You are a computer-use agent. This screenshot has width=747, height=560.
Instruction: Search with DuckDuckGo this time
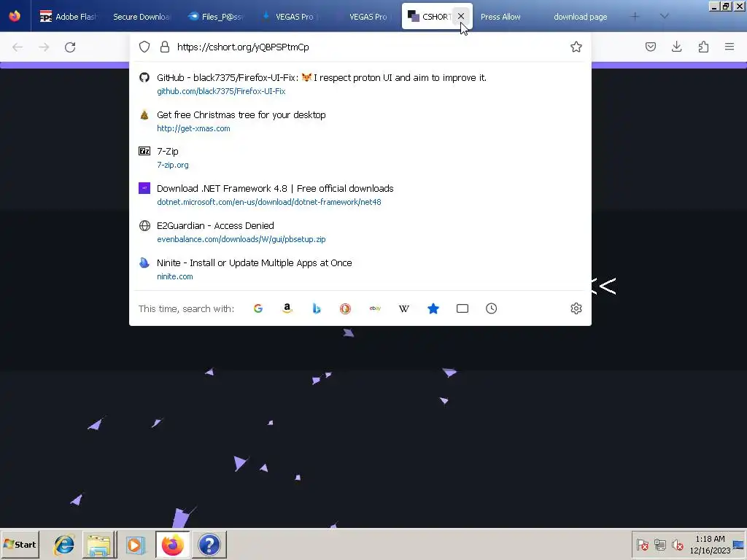(345, 308)
